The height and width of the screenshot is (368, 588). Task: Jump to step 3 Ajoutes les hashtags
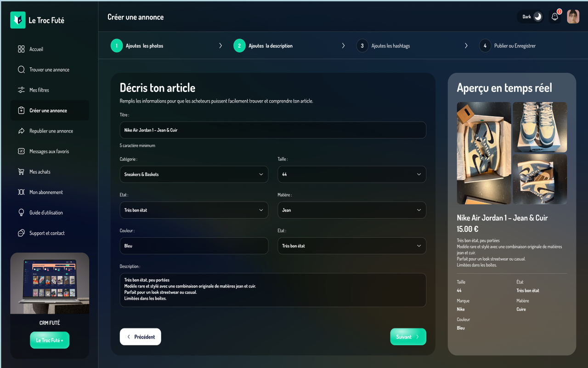(383, 46)
